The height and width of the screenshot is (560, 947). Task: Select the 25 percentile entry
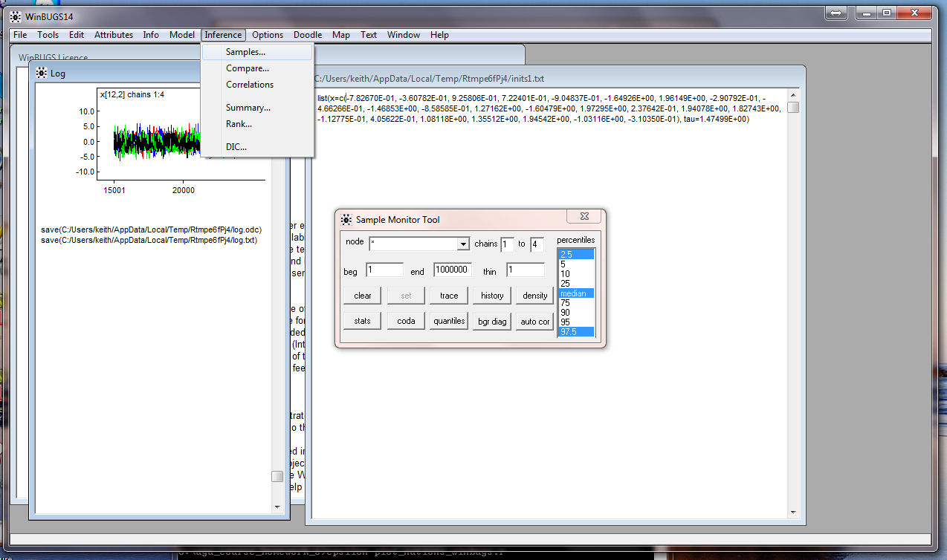566,284
